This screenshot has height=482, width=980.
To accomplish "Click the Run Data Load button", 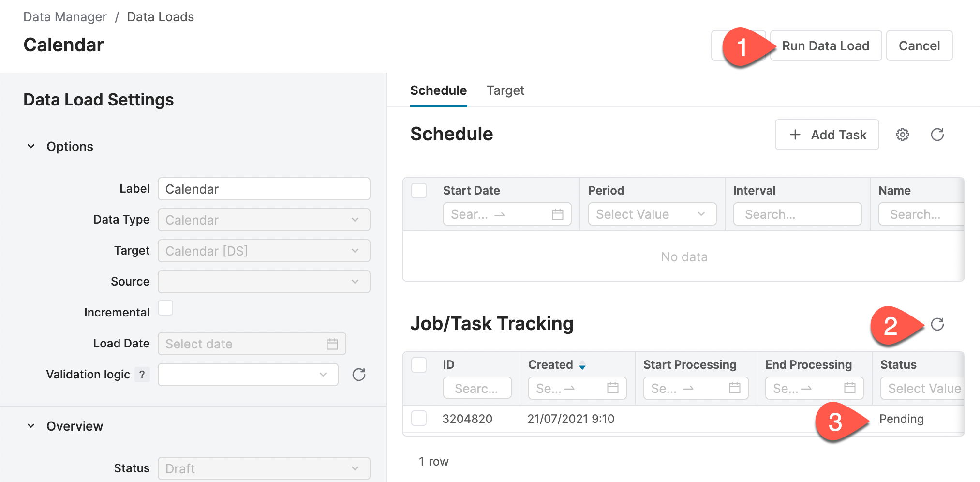I will pos(825,45).
